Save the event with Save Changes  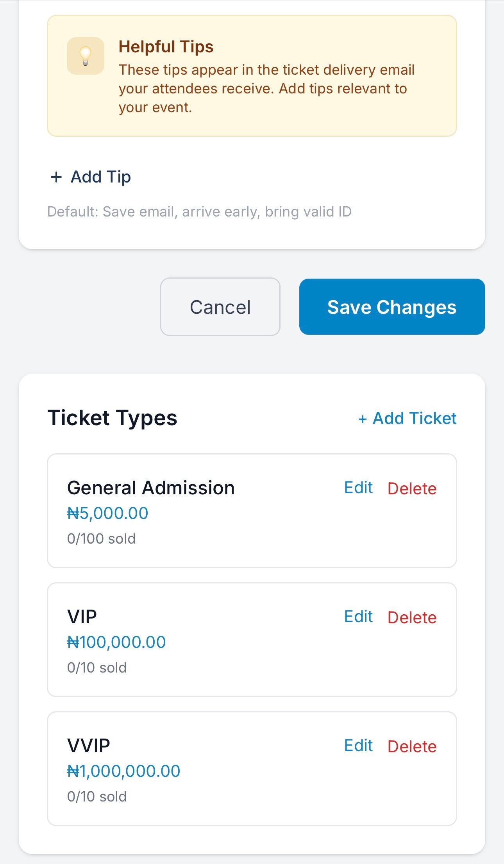392,307
